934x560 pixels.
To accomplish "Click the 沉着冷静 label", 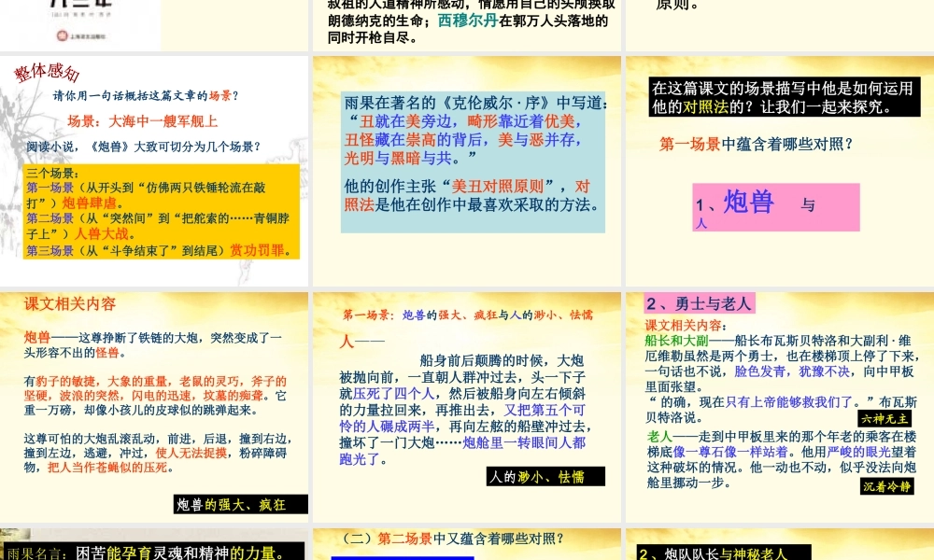I will click(x=886, y=486).
